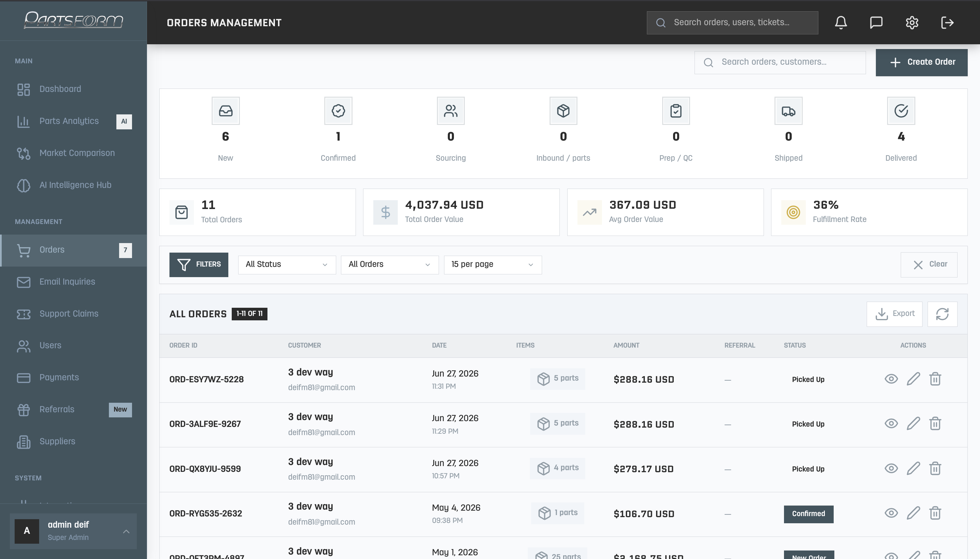Edit order ORD-QX8YJU-9599 with pencil icon
This screenshot has width=980, height=559.
pos(913,468)
